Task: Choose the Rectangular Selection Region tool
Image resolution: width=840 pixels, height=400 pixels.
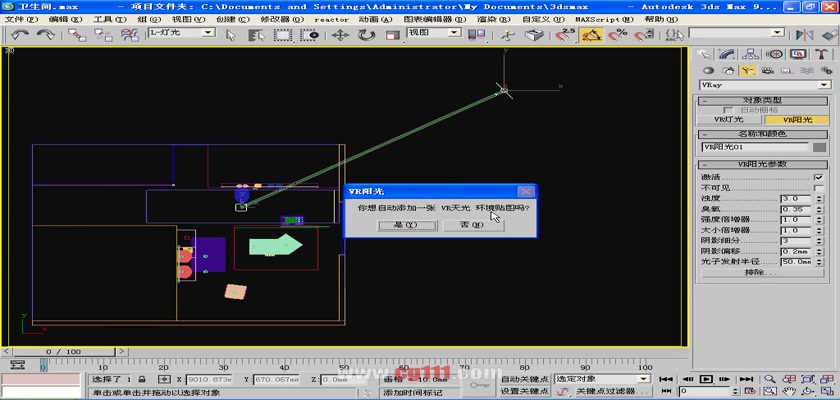Action: (x=283, y=35)
